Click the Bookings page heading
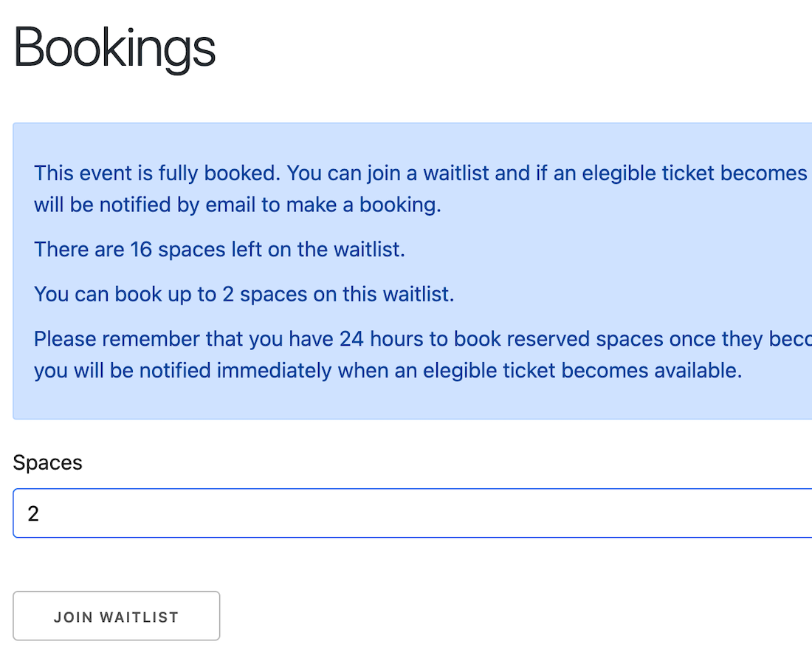812x650 pixels. 114,49
